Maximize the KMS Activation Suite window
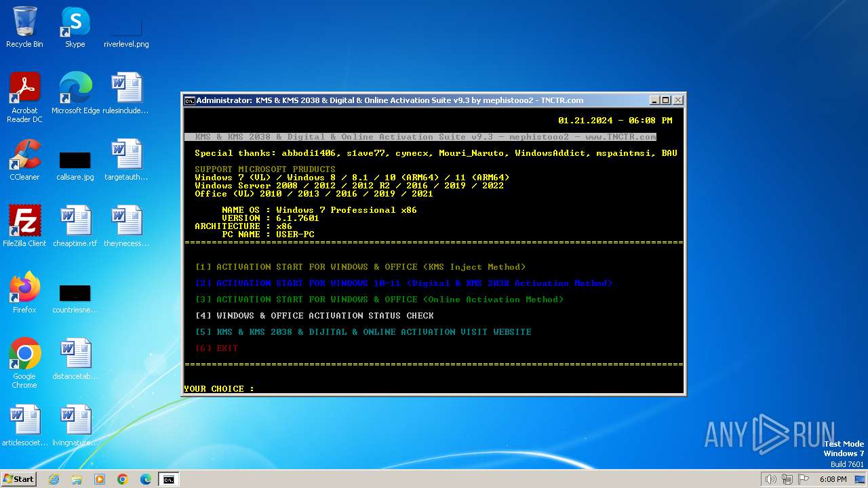Screen dimensions: 868x488 click(x=666, y=100)
